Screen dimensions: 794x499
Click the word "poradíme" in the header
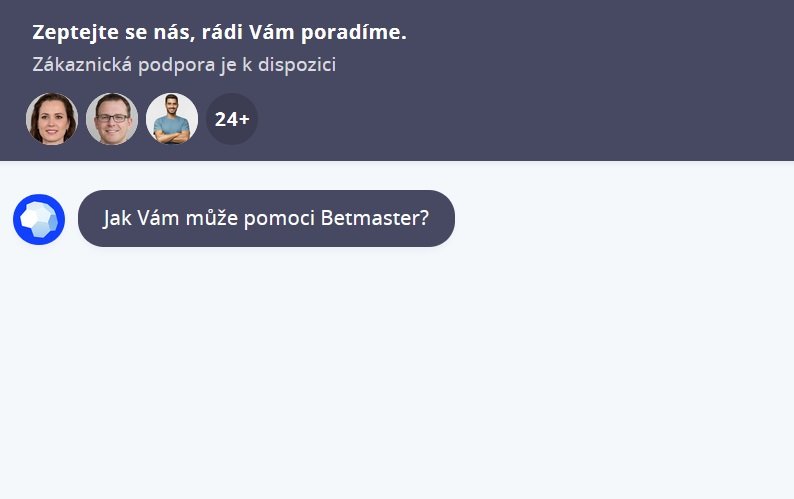(353, 33)
